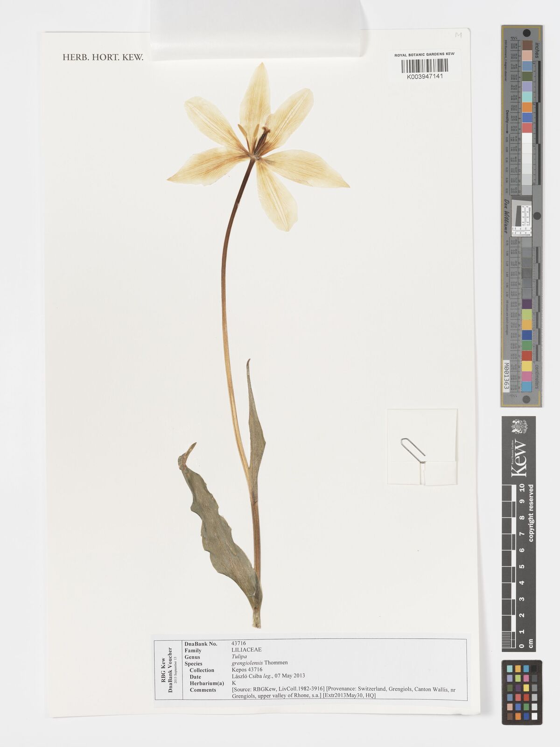Click the barcode above K003947141
The image size is (560, 747).
point(424,65)
